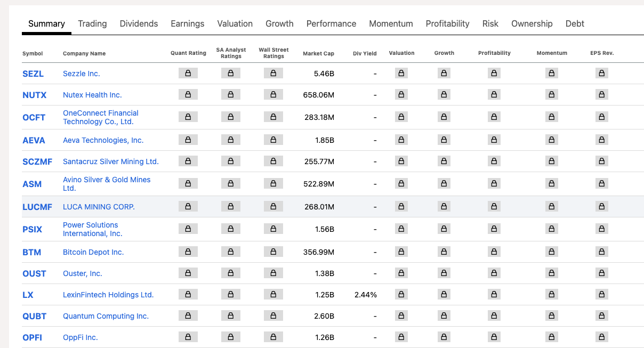The width and height of the screenshot is (644, 348).
Task: Open Quantum Computing Inc. link
Action: [106, 316]
